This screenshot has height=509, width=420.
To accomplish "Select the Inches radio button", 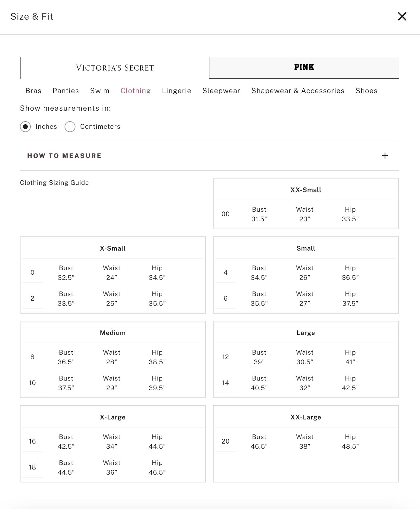I will [25, 127].
